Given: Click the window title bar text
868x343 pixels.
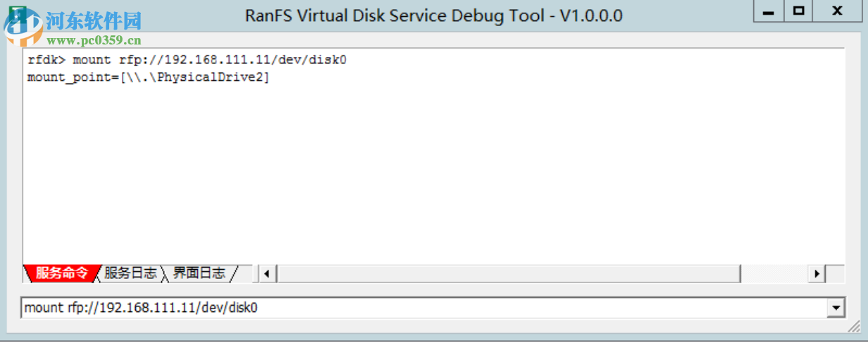Looking at the screenshot, I should coord(433,15).
